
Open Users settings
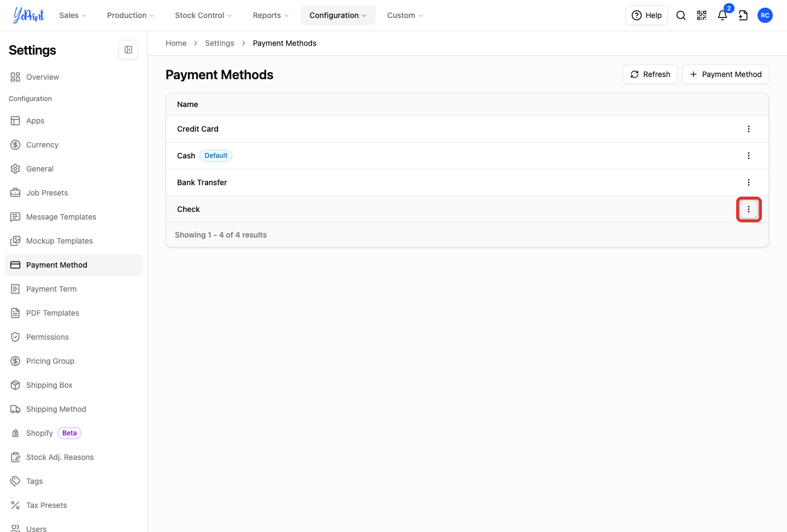tap(73, 527)
